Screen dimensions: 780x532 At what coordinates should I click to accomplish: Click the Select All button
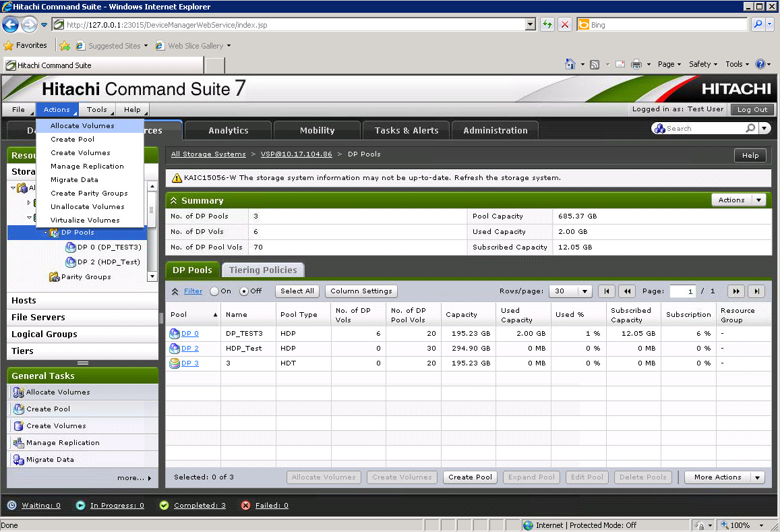tap(297, 291)
